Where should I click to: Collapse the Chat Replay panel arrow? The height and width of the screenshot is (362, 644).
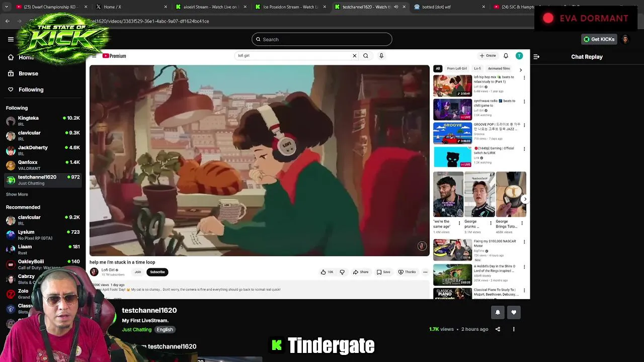point(536,57)
